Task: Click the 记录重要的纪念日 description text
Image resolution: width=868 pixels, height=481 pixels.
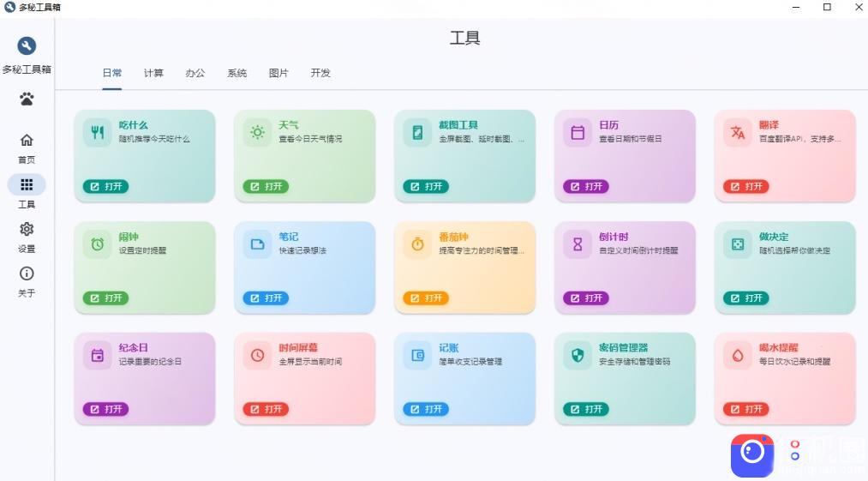Action: click(x=150, y=362)
